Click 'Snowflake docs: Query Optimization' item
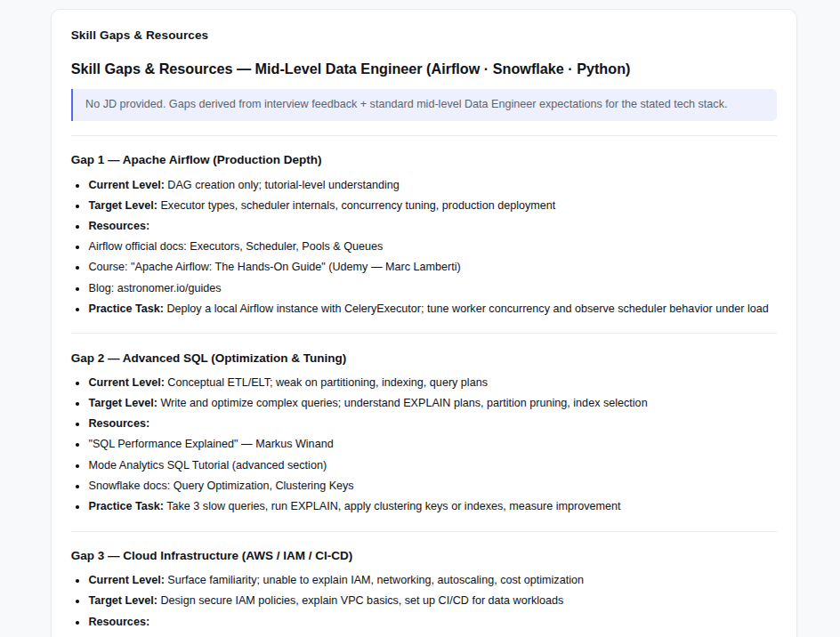The height and width of the screenshot is (637, 840). coord(222,486)
